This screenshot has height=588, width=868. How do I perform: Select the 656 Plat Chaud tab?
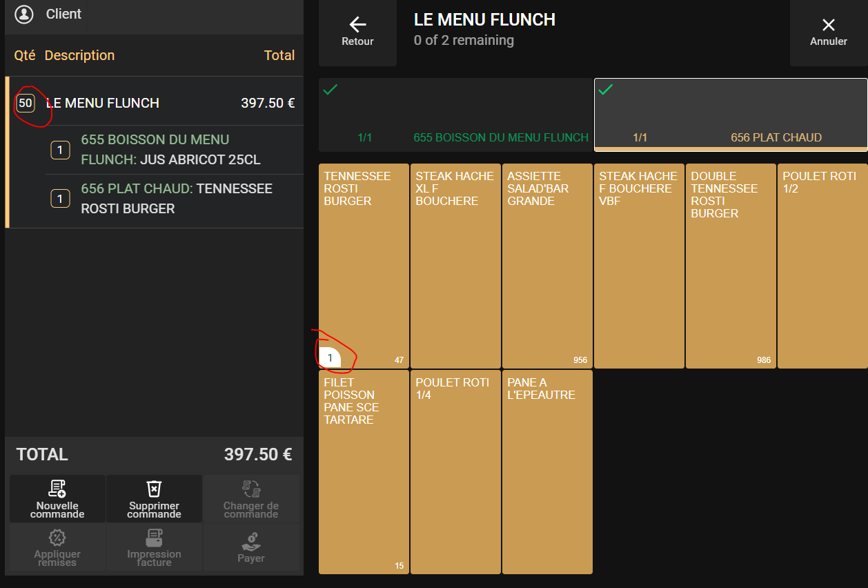(x=730, y=115)
